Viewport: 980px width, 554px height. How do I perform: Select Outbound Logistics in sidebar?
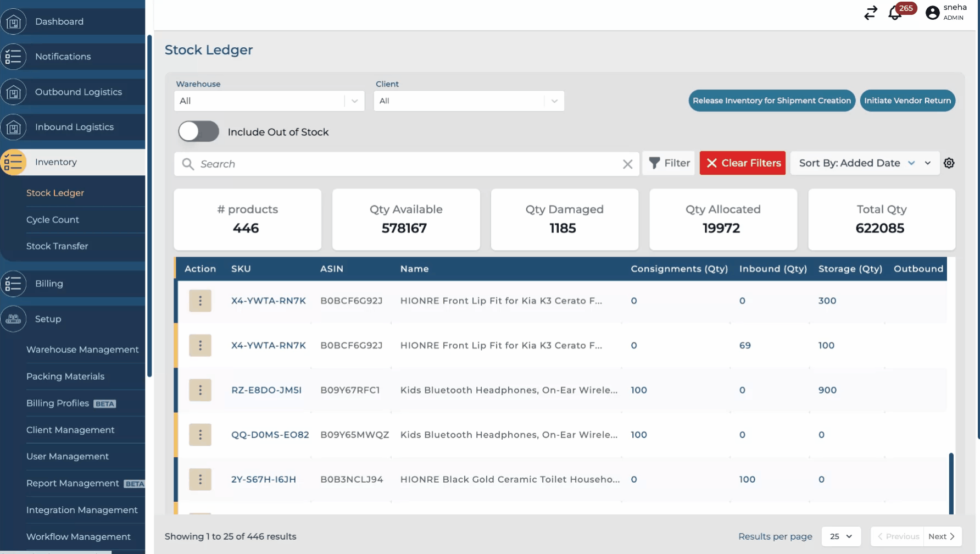coord(79,92)
